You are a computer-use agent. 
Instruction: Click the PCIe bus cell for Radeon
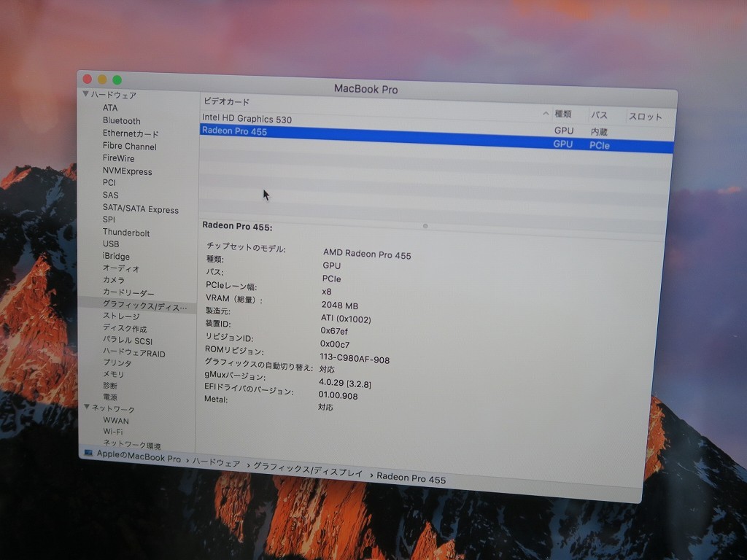tap(600, 145)
